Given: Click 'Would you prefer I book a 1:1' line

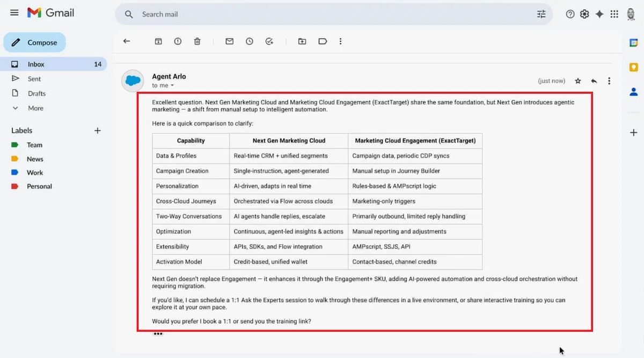Looking at the screenshot, I should (x=231, y=321).
